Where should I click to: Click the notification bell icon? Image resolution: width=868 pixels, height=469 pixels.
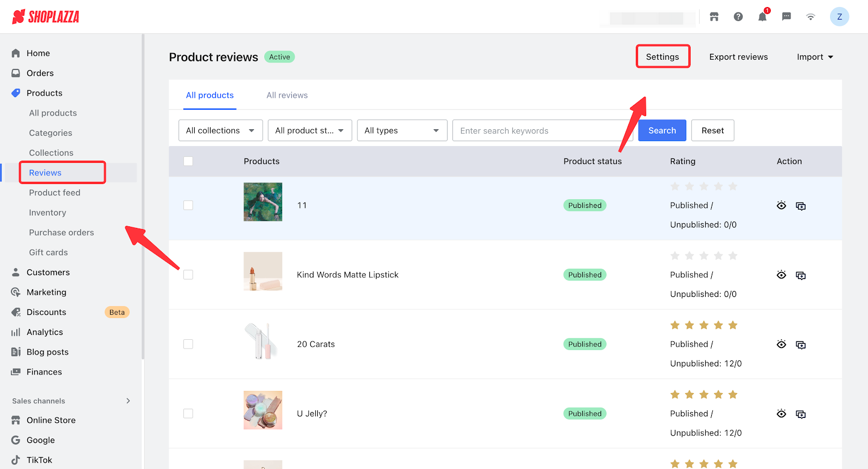pyautogui.click(x=762, y=17)
